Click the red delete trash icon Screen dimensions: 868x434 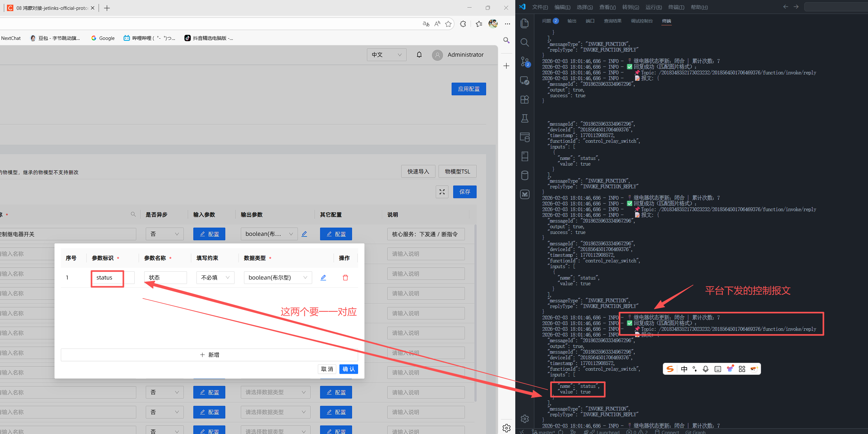pos(345,277)
